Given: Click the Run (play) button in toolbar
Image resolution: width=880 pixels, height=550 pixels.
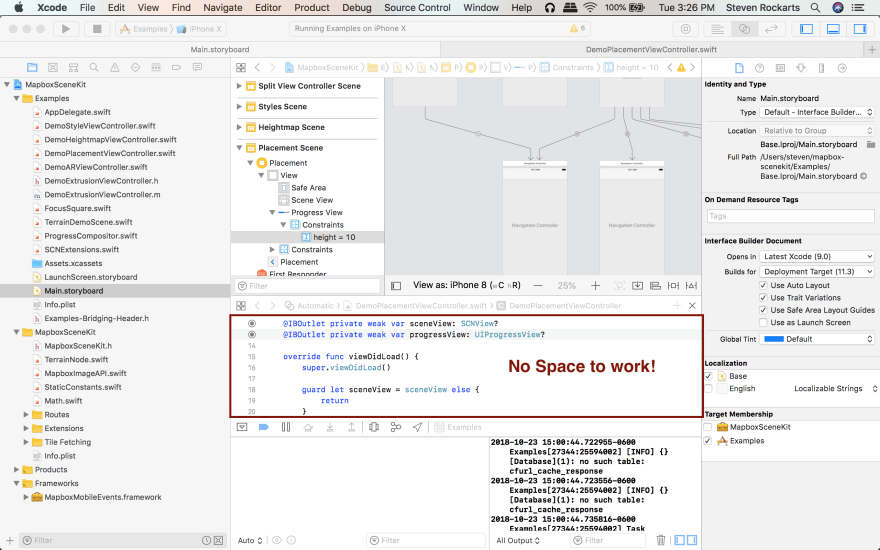Looking at the screenshot, I should [66, 29].
